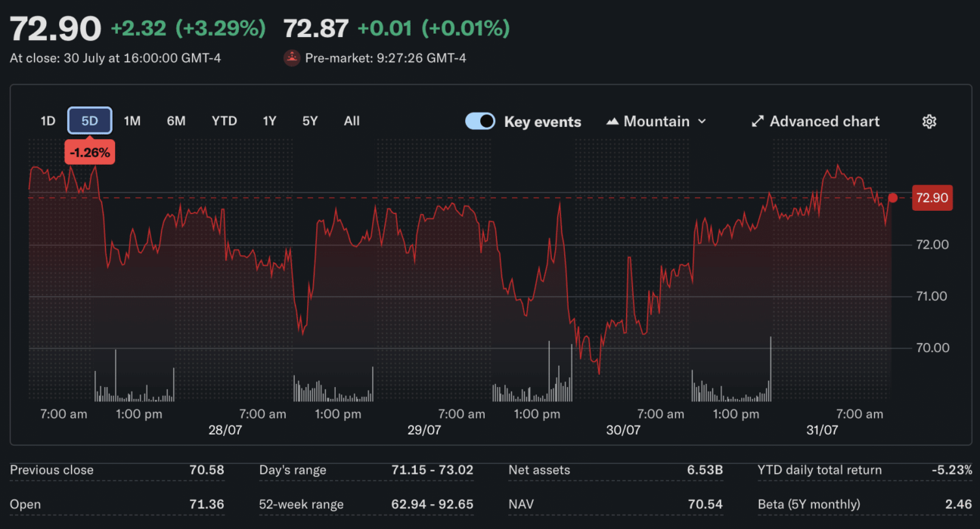Click the pre-market price 72.87
Viewport: 980px width, 529px height.
coord(316,29)
